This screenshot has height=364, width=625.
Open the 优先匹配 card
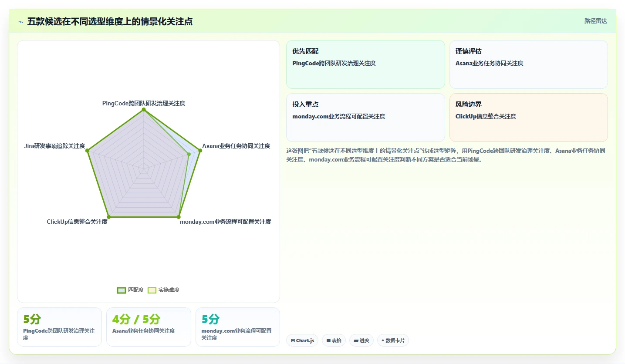pyautogui.click(x=365, y=64)
